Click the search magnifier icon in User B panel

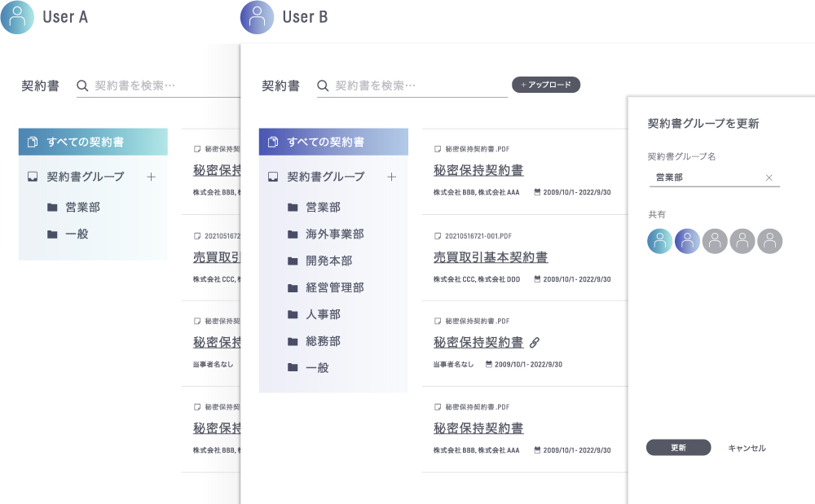point(323,85)
